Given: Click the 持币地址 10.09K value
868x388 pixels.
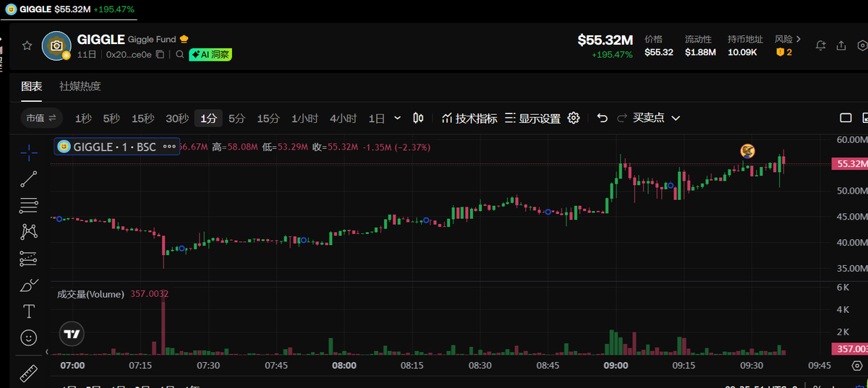Looking at the screenshot, I should pos(742,52).
